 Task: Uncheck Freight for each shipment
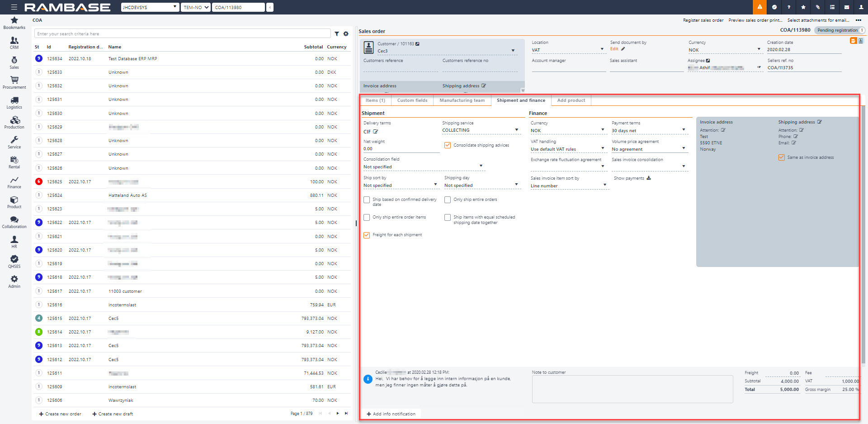[367, 235]
